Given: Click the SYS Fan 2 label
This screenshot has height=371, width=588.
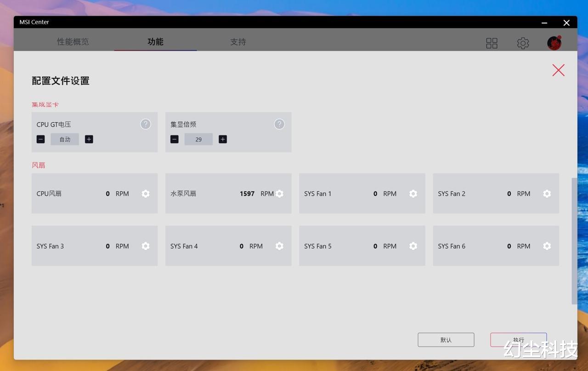Looking at the screenshot, I should pyautogui.click(x=452, y=194).
